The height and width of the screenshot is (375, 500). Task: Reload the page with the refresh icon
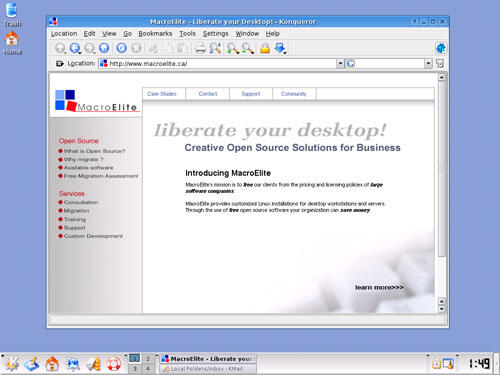(121, 48)
